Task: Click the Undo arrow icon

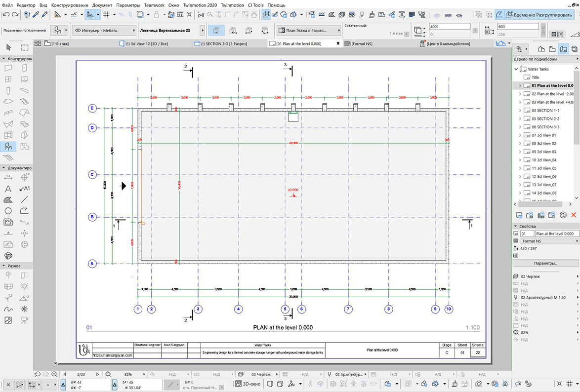Action: (x=6, y=14)
